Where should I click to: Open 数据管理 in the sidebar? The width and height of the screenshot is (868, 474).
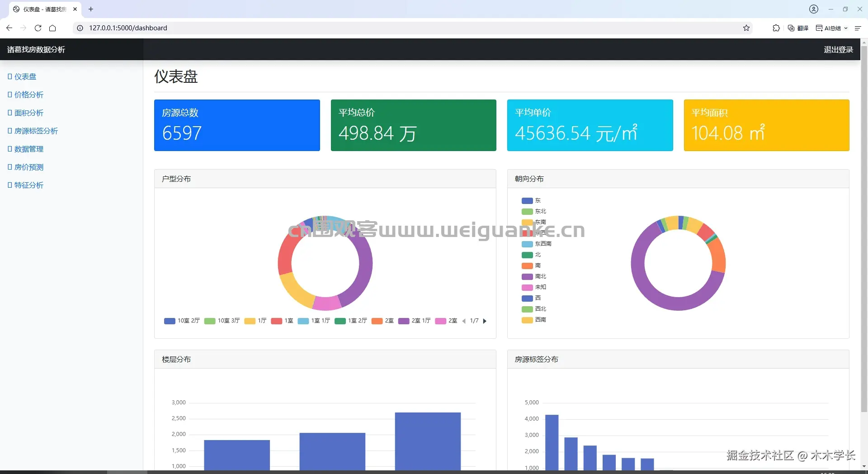pyautogui.click(x=26, y=149)
